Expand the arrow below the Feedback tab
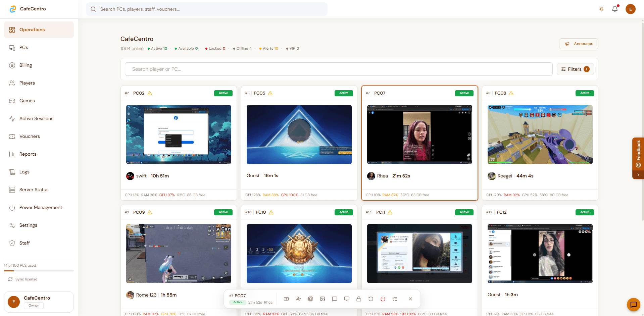This screenshot has height=316, width=644. tap(638, 175)
